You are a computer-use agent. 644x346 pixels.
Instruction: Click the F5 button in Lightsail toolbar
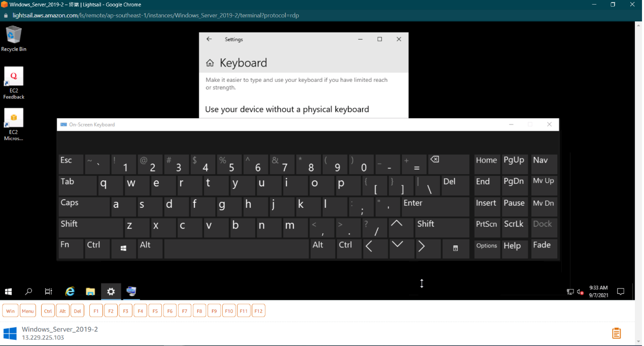pyautogui.click(x=155, y=311)
